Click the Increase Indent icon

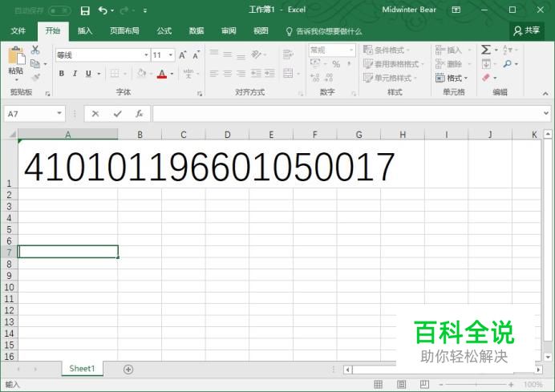pyautogui.click(x=269, y=74)
